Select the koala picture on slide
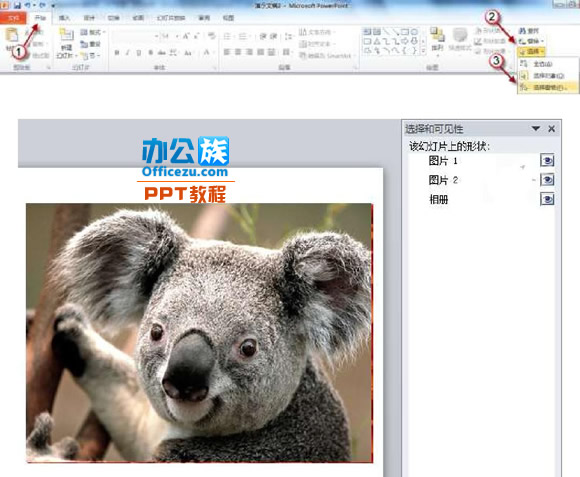Image resolution: width=580 pixels, height=477 pixels. (x=199, y=333)
